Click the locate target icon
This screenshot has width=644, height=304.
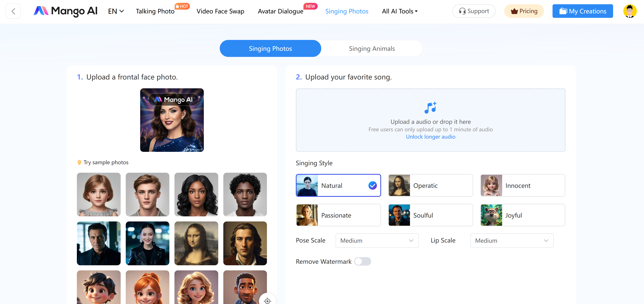pyautogui.click(x=267, y=300)
